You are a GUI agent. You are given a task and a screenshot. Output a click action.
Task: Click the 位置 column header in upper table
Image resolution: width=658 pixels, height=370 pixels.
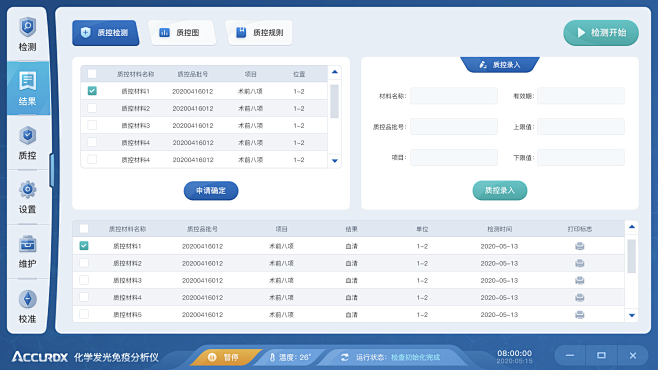[x=299, y=74]
